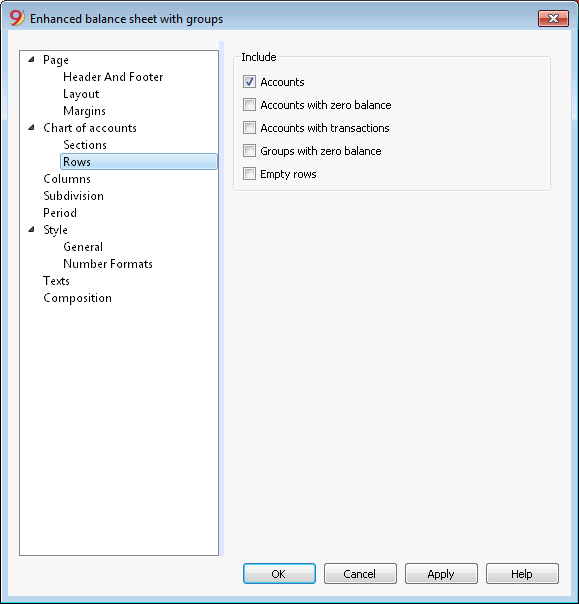
Task: Uncheck the Accounts checkbox
Action: point(249,82)
